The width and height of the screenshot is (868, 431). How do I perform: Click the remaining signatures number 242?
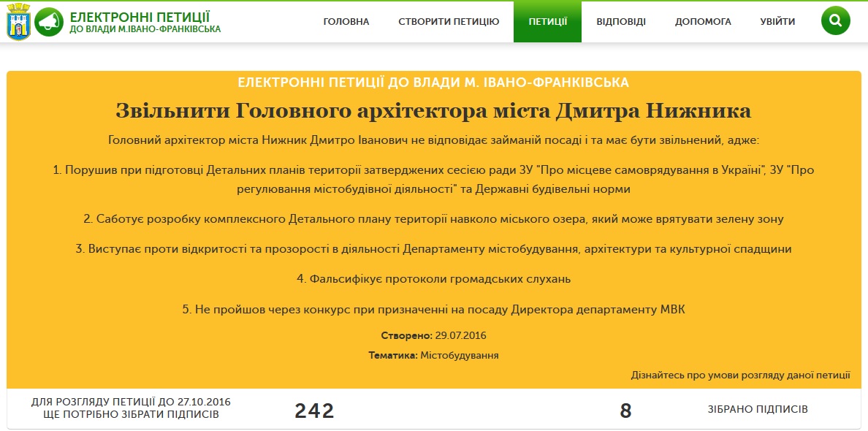[314, 411]
